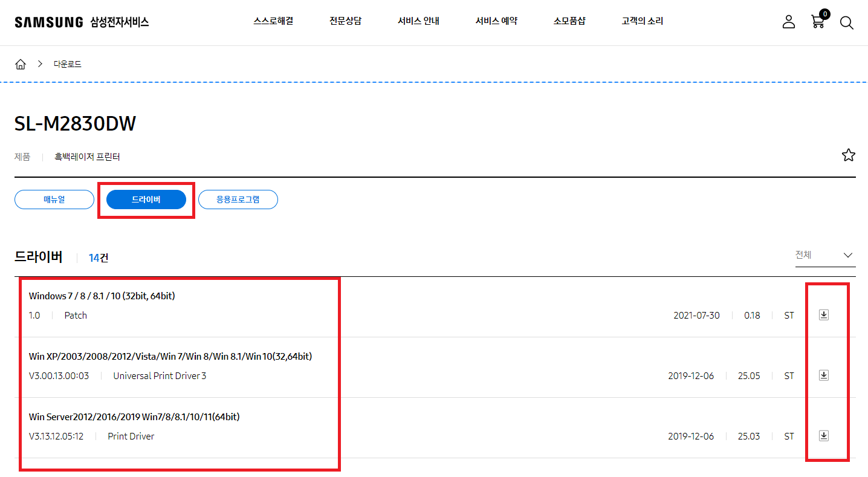
Task: Click the Print Driver label
Action: (x=131, y=436)
